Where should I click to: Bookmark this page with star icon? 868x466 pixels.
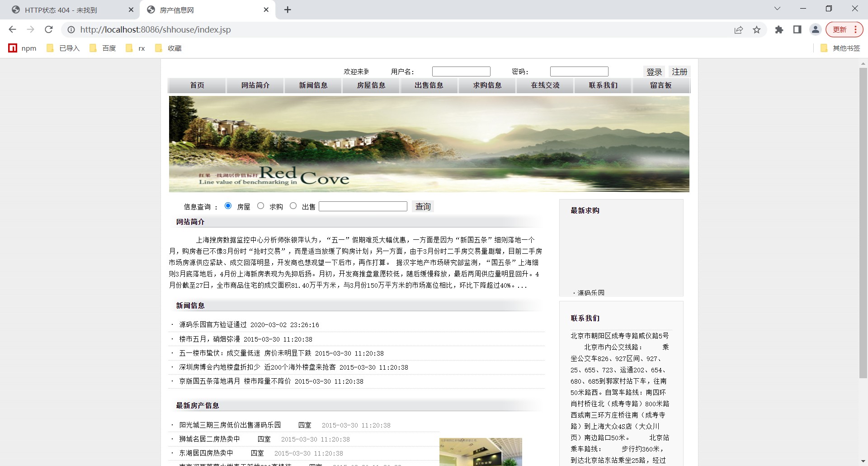click(757, 30)
